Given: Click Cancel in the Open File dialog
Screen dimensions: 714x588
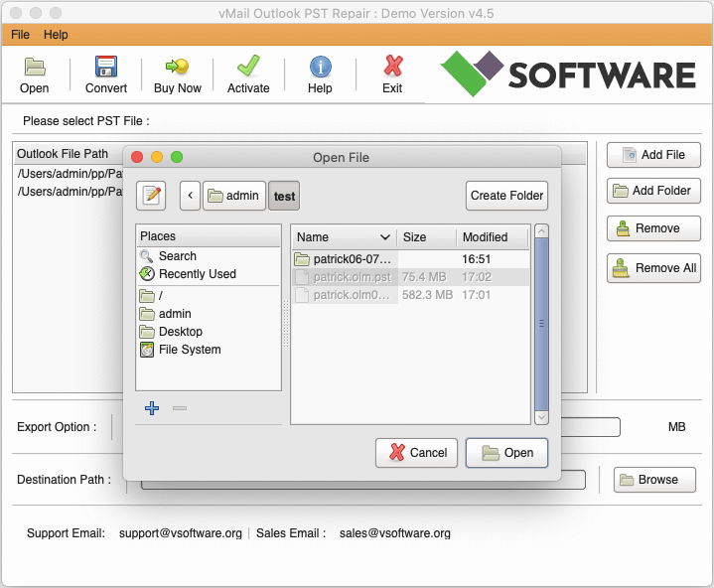Looking at the screenshot, I should [416, 453].
